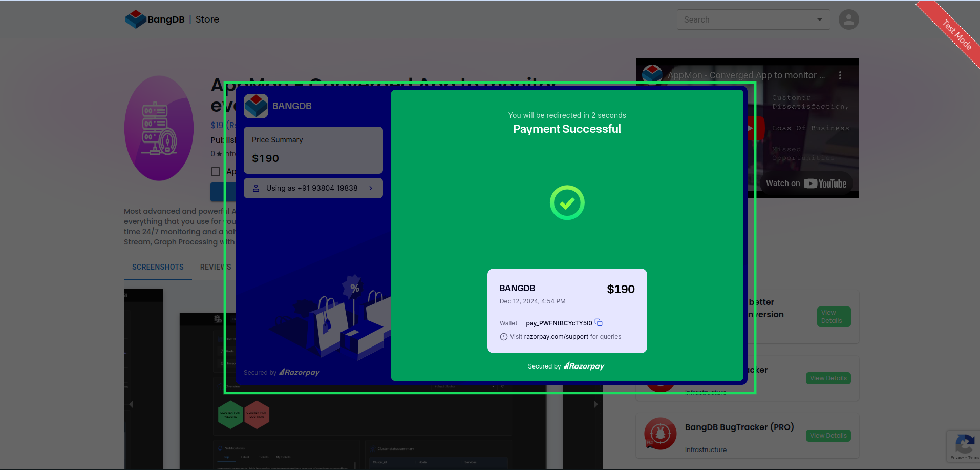Click the AppMon purple app icon

[x=159, y=128]
